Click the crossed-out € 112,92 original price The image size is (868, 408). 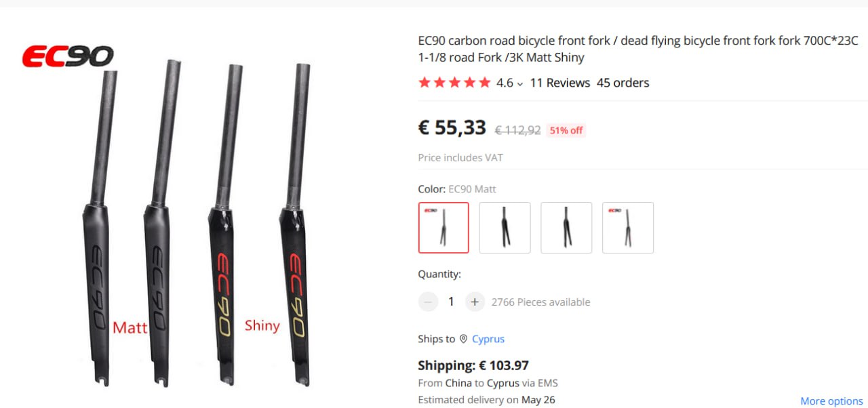pyautogui.click(x=517, y=130)
